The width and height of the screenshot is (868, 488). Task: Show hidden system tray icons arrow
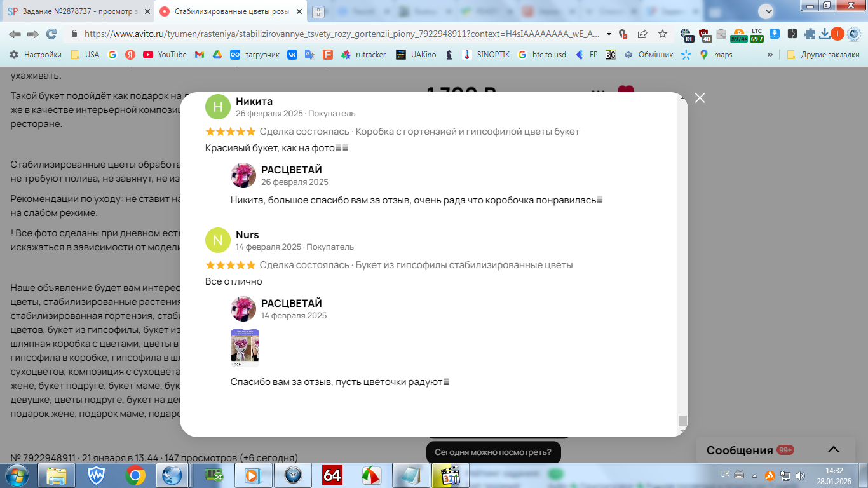coord(755,475)
